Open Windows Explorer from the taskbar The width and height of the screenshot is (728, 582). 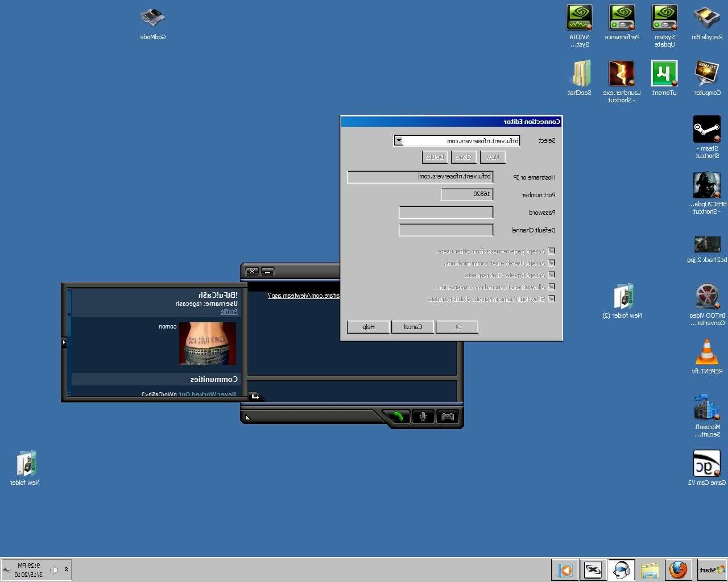click(650, 569)
